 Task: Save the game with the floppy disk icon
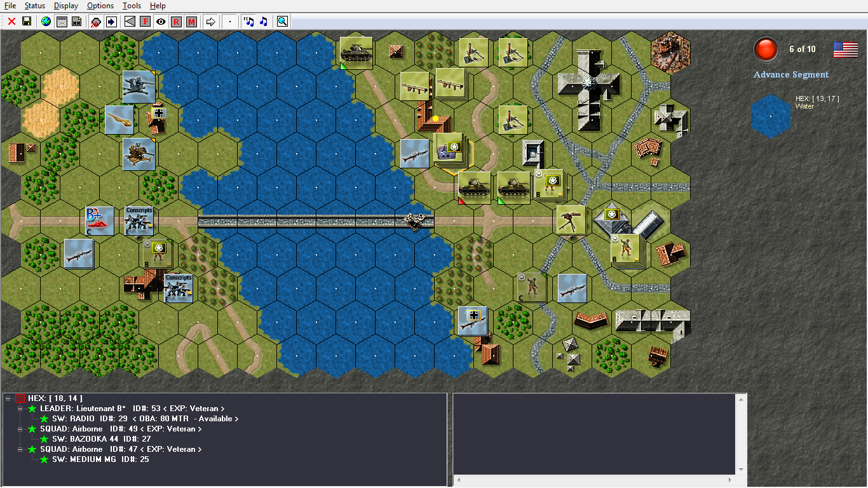(x=27, y=22)
